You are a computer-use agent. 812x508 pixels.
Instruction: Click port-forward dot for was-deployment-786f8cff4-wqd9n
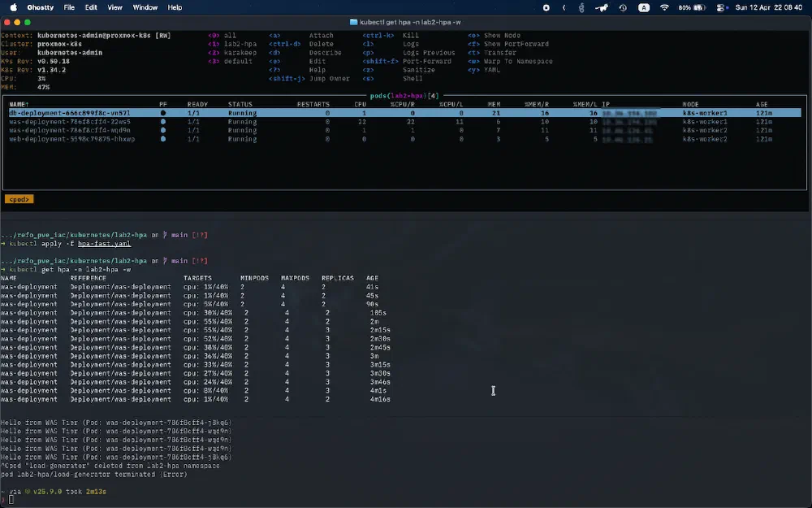click(x=163, y=130)
